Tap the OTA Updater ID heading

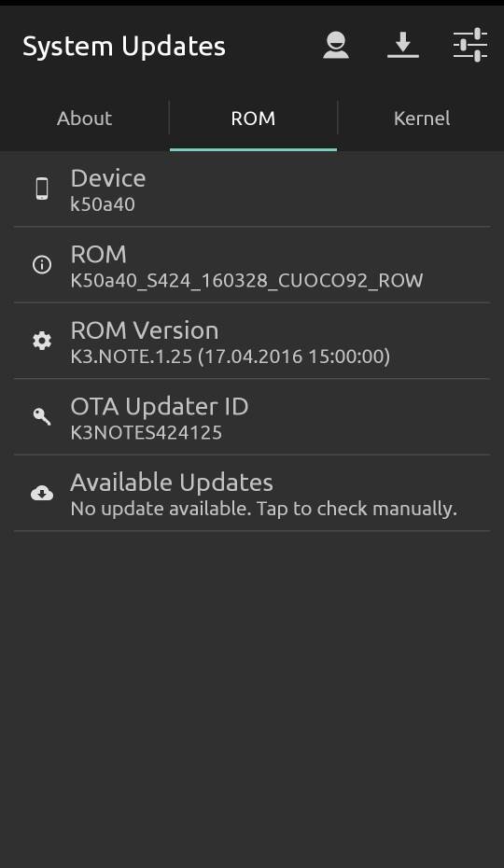160,406
